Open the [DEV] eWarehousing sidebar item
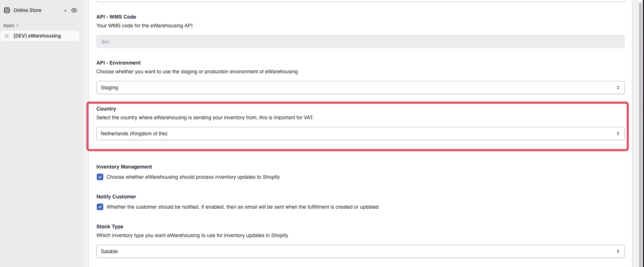The width and height of the screenshot is (644, 267). pos(37,36)
